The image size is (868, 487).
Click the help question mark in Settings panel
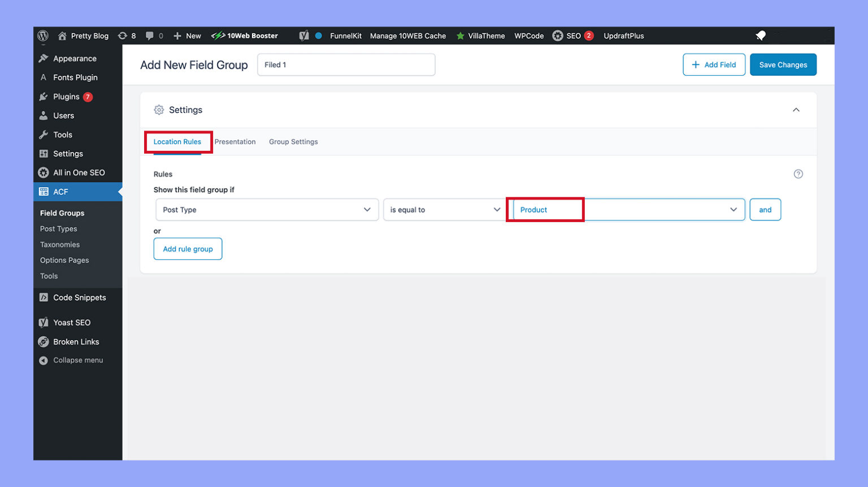798,174
